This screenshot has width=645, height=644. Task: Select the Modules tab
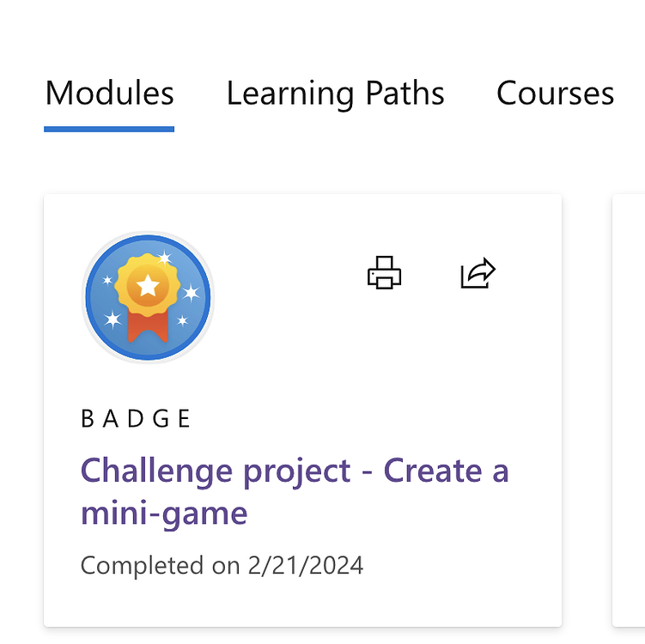(x=109, y=94)
